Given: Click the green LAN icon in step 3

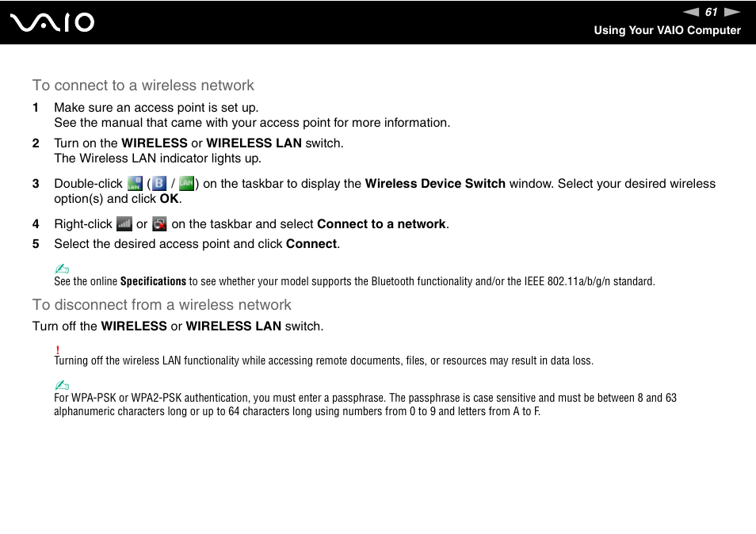Looking at the screenshot, I should pos(186,184).
